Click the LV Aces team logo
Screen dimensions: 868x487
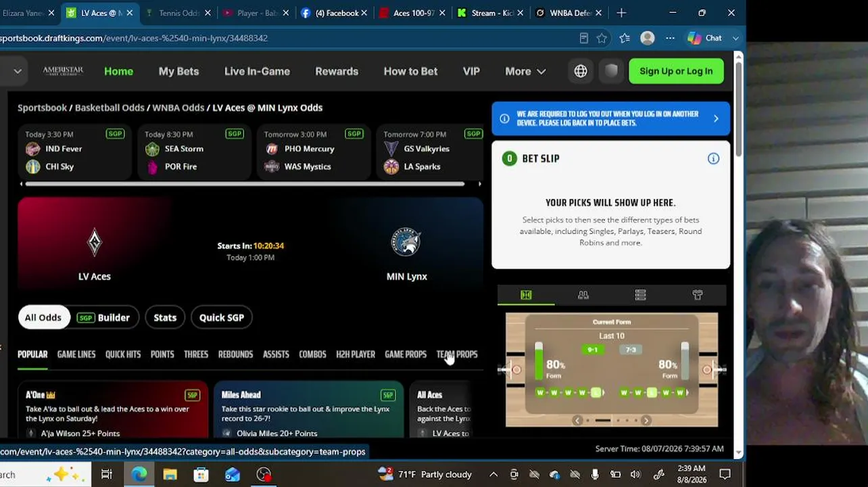point(95,243)
